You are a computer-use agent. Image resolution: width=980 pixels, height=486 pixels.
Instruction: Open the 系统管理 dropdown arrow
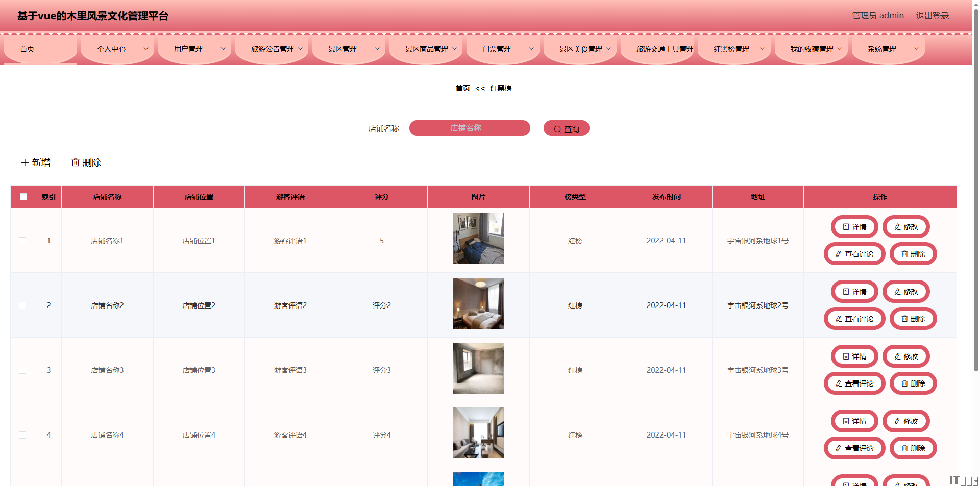click(x=916, y=49)
